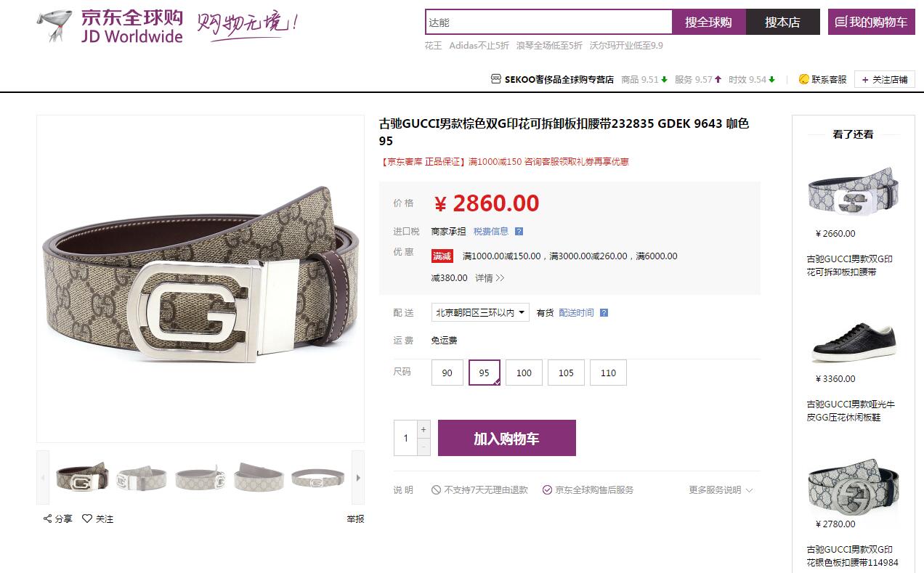Select size 90
The width and height of the screenshot is (924, 573).
point(447,373)
